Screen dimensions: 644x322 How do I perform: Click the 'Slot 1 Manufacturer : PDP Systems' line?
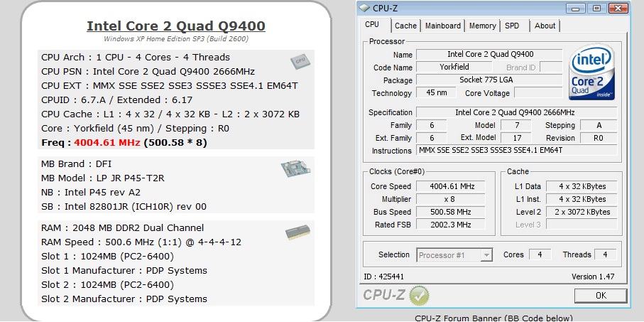tap(124, 271)
